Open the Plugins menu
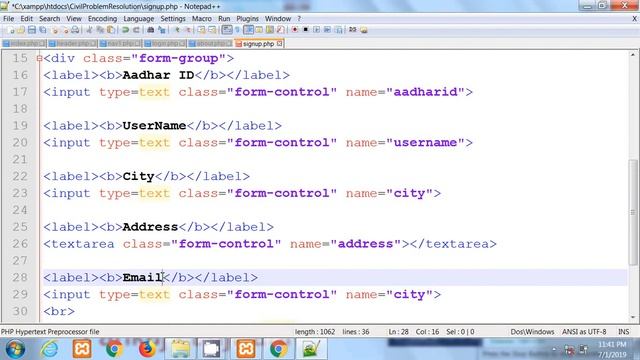Screen dimensions: 640x360 (x=247, y=19)
